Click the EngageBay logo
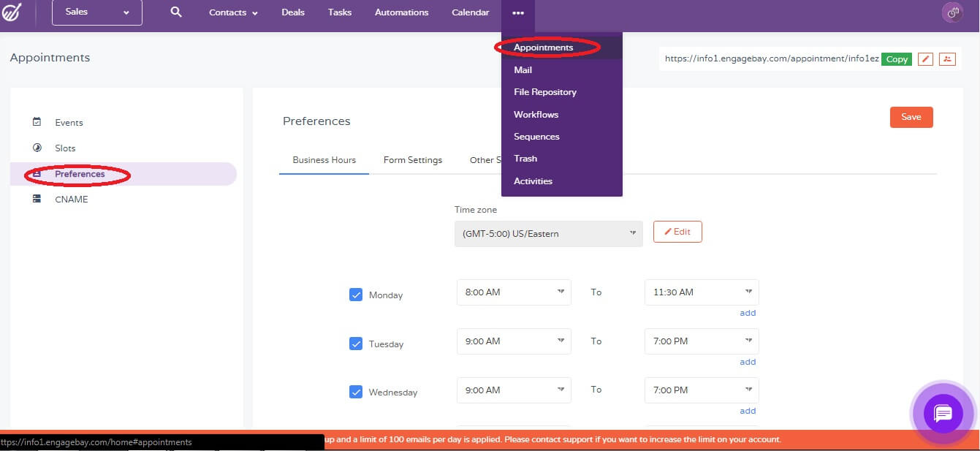Image resolution: width=980 pixels, height=451 pixels. click(13, 13)
